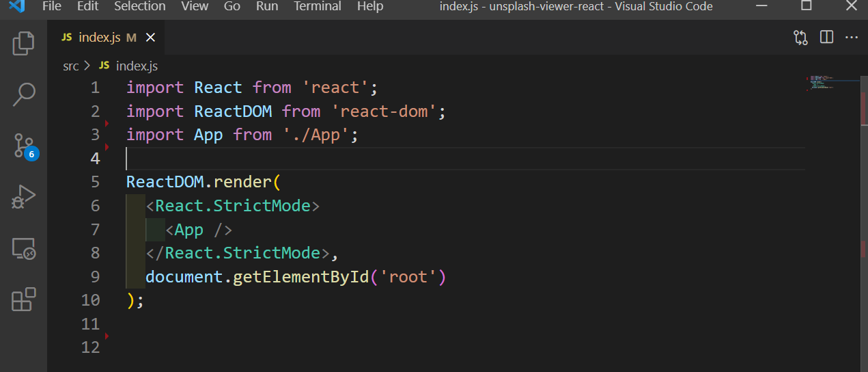The image size is (868, 372).
Task: Minimize the VS Code window
Action: pyautogui.click(x=763, y=7)
